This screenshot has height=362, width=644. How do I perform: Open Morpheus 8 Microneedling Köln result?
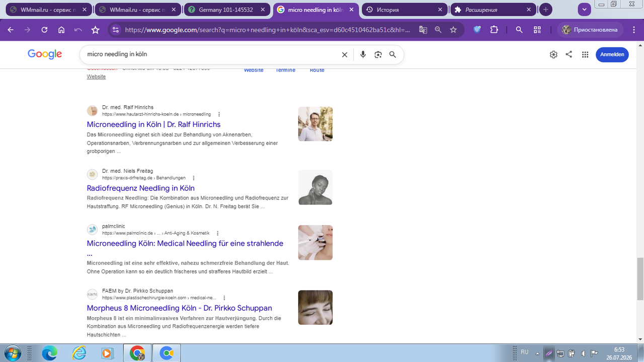(179, 308)
